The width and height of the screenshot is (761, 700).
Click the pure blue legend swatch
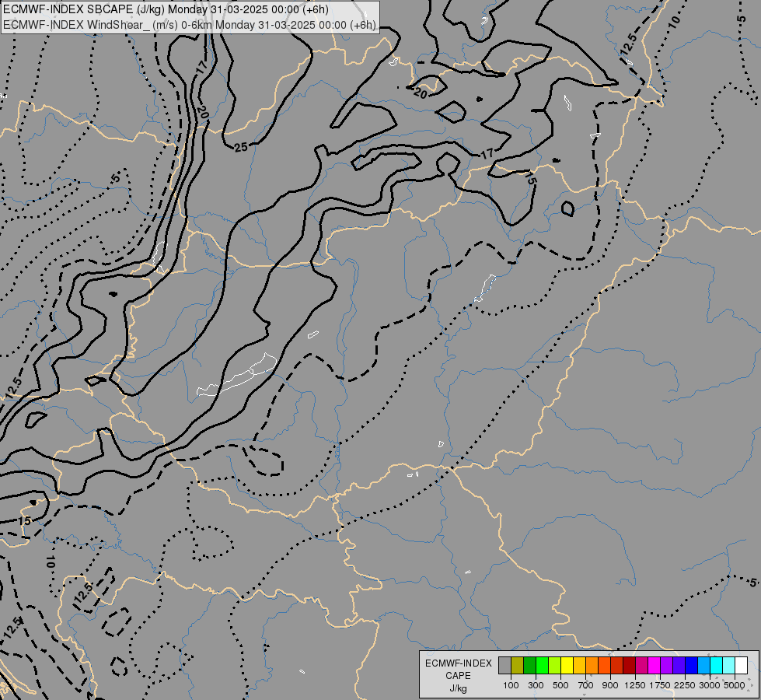coord(692,666)
